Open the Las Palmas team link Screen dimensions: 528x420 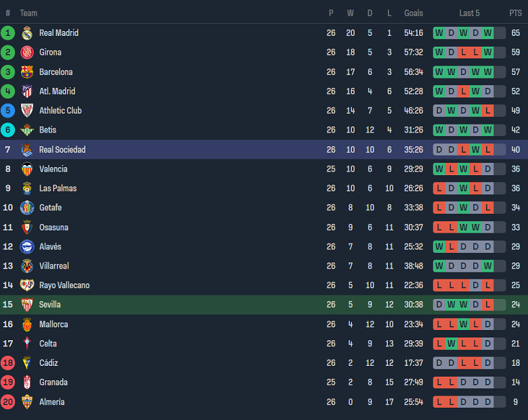point(58,188)
